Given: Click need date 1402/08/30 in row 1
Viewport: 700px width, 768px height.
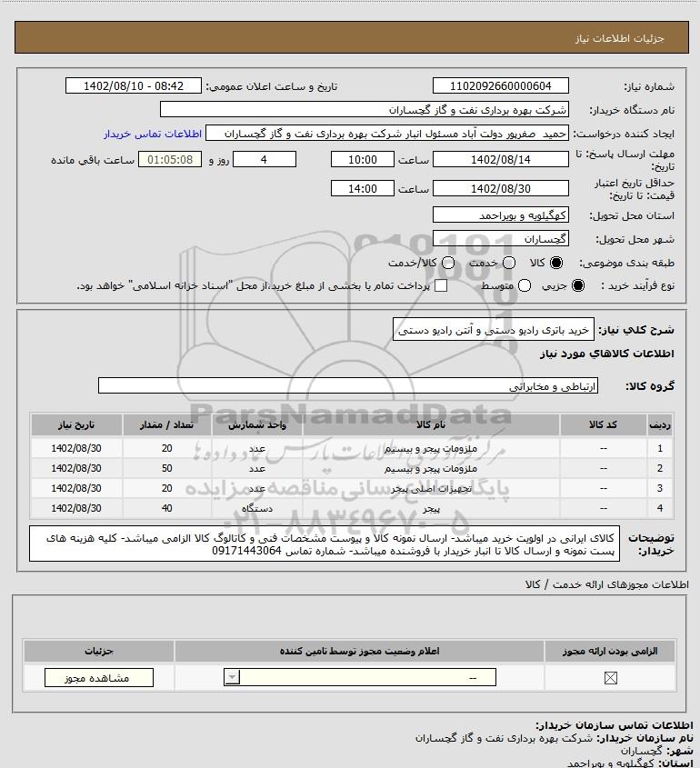Looking at the screenshot, I should (x=76, y=448).
